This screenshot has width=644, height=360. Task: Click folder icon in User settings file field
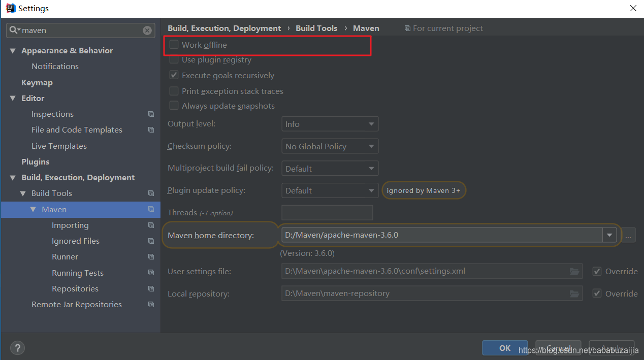tap(574, 271)
